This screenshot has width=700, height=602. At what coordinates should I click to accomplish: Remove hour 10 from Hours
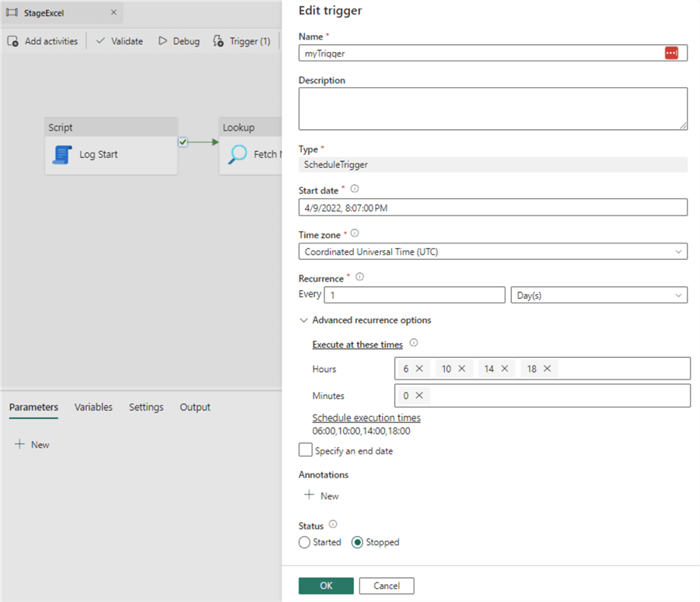[462, 369]
